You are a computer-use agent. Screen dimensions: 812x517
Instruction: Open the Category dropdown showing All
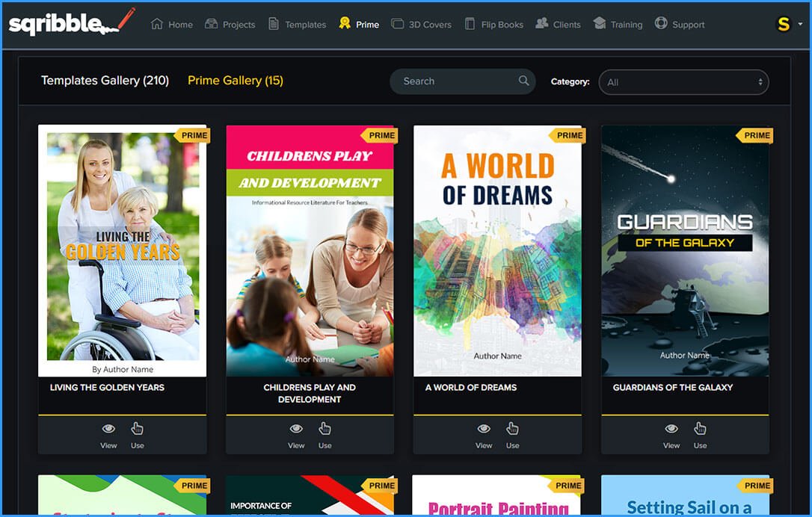click(683, 82)
